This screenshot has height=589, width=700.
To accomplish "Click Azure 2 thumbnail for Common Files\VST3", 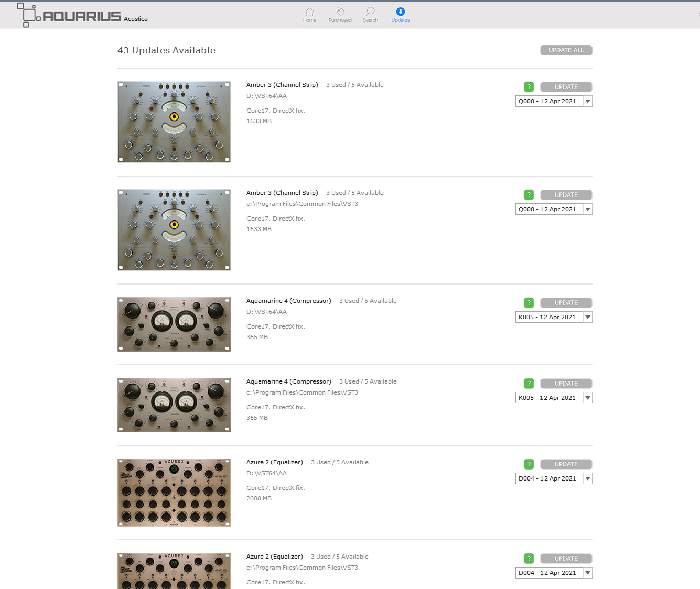I will tap(174, 571).
